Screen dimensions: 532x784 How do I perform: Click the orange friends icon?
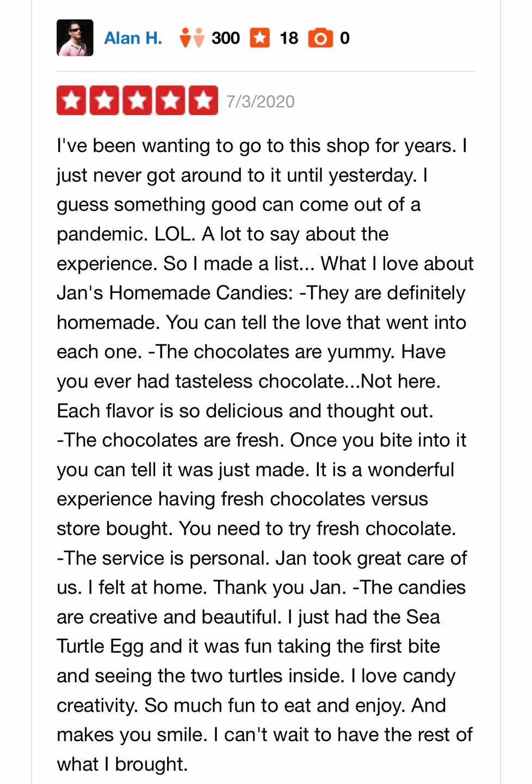[191, 38]
